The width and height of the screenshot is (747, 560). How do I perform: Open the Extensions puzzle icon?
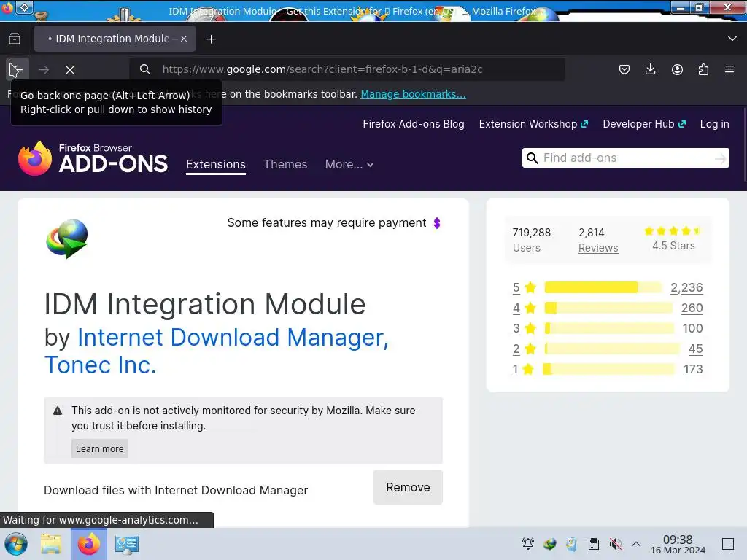[703, 69]
